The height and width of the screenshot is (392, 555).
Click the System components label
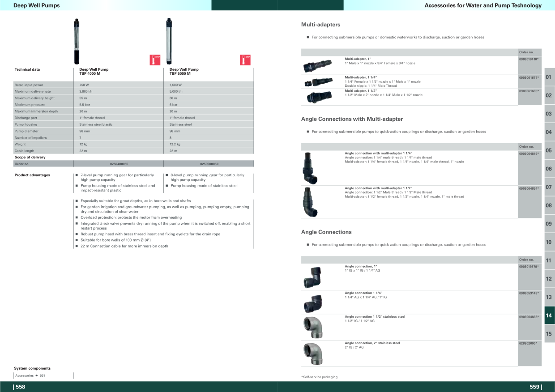(x=32, y=368)
